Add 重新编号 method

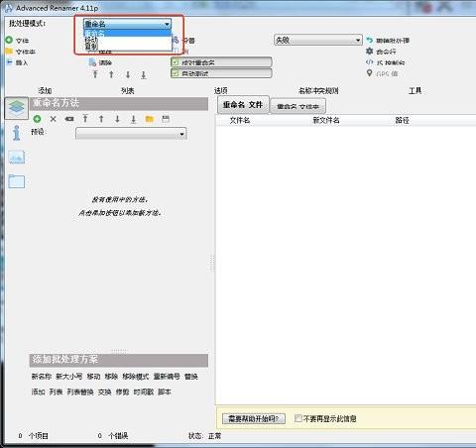click(167, 377)
